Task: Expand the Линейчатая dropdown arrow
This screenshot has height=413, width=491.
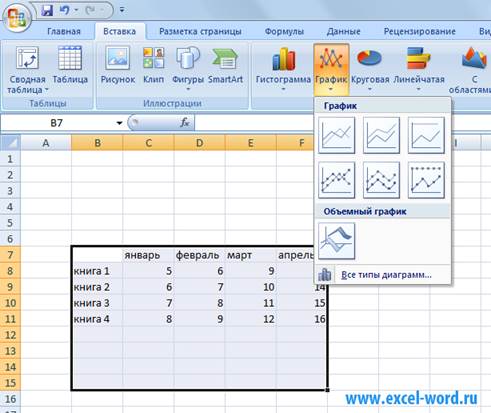Action: pyautogui.click(x=419, y=89)
